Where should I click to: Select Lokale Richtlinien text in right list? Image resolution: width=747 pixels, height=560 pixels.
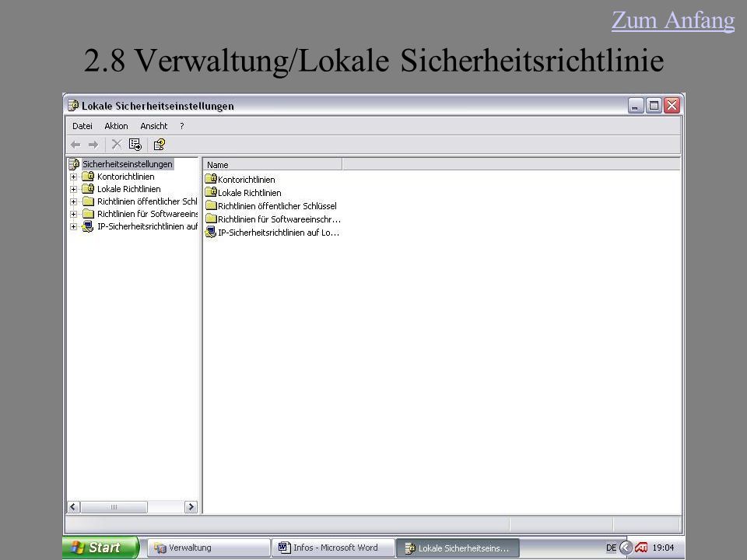(x=250, y=193)
